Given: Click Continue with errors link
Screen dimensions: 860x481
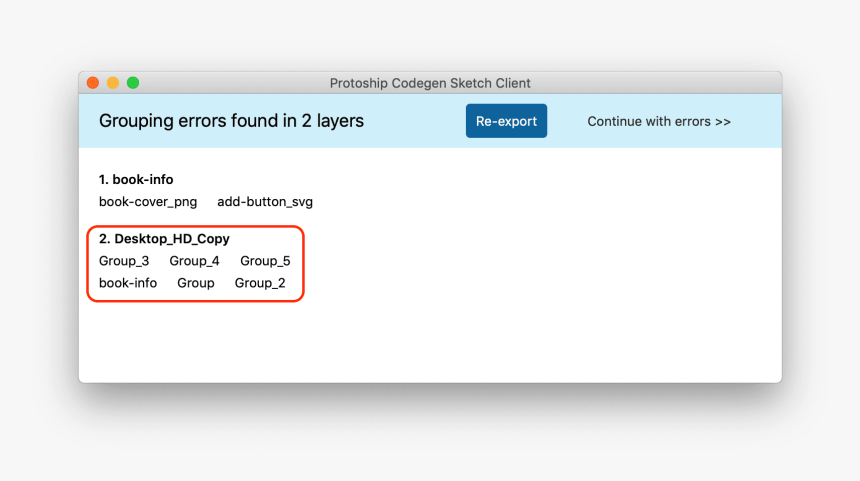Looking at the screenshot, I should tap(659, 121).
